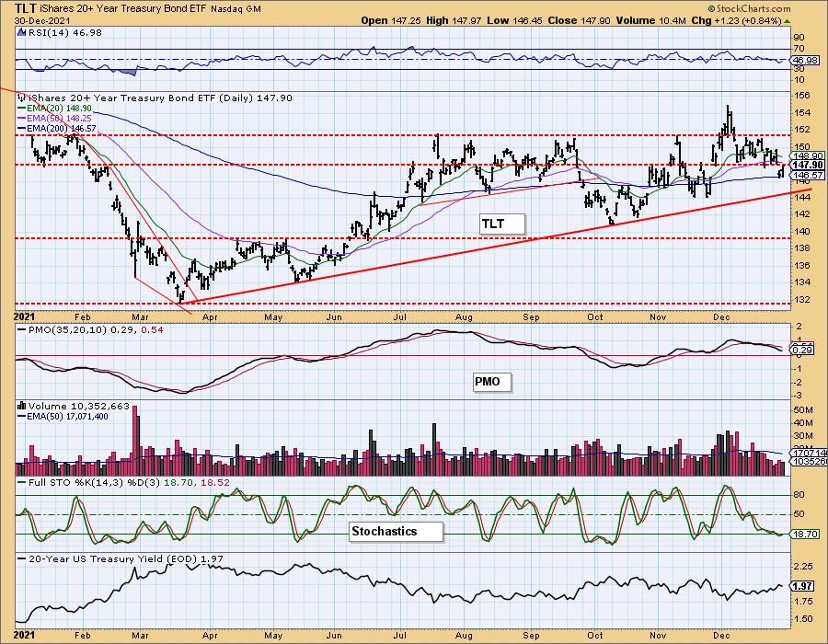Click the 'Oct' label on price chart axis

click(595, 317)
